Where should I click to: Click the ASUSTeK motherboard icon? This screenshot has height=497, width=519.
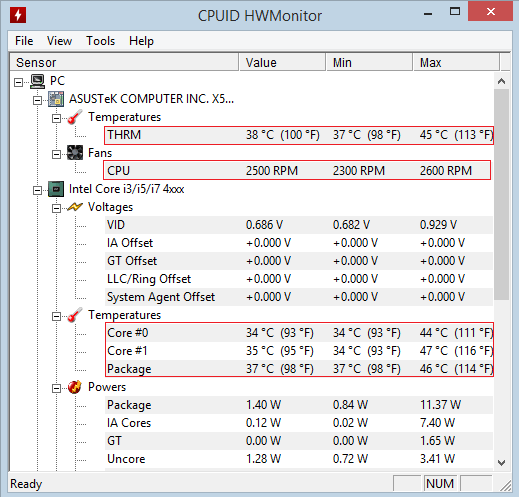(56, 99)
